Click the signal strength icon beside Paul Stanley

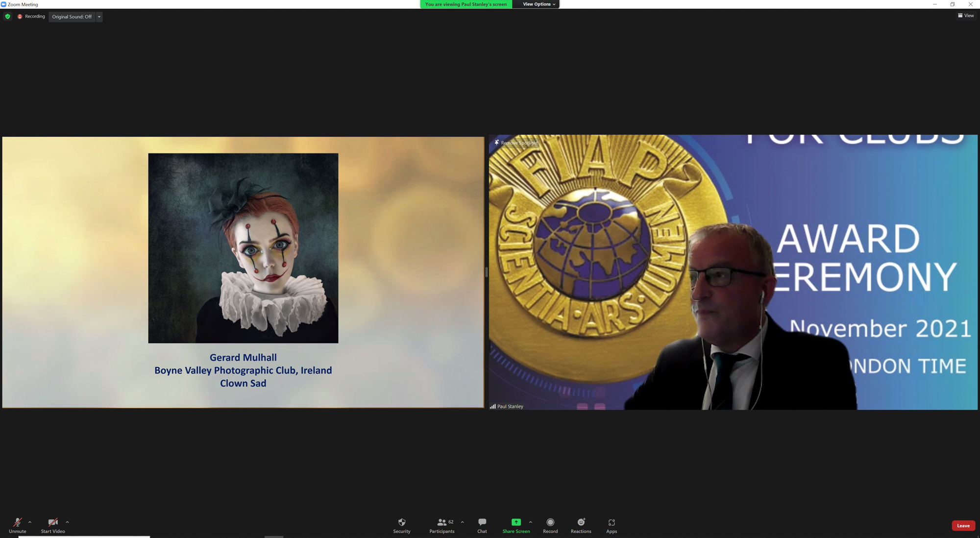[492, 406]
